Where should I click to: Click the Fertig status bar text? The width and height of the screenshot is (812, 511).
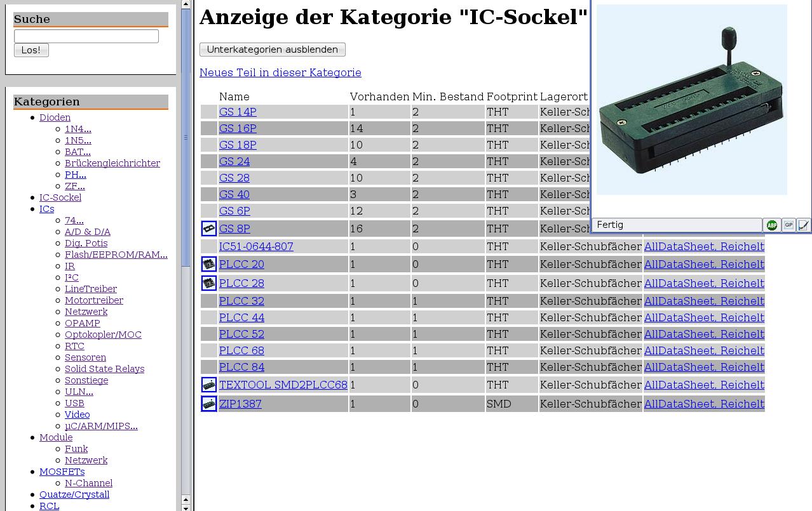610,225
